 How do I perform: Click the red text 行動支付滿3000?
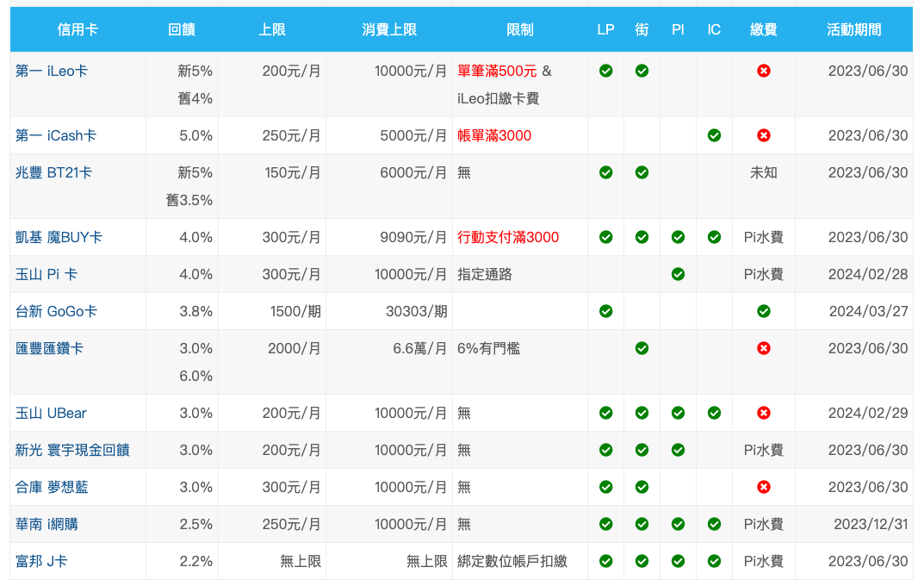(508, 238)
